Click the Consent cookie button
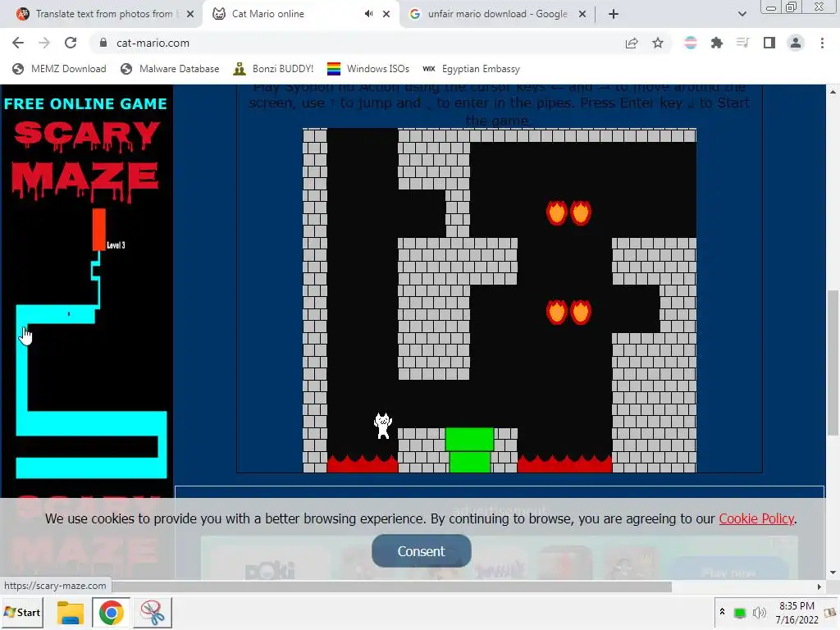 (421, 550)
